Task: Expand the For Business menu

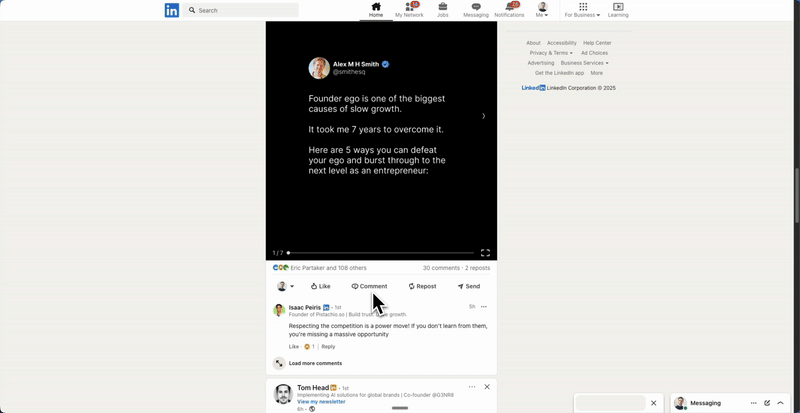Action: (x=582, y=10)
